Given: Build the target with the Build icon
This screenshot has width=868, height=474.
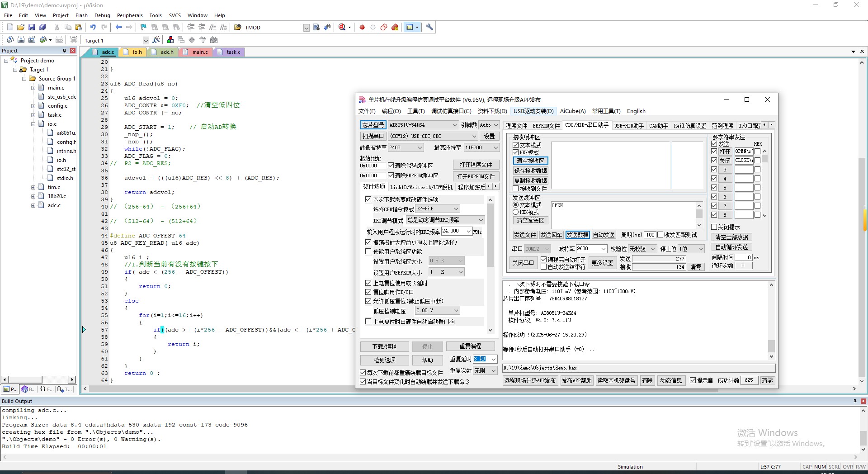Looking at the screenshot, I should [21, 40].
